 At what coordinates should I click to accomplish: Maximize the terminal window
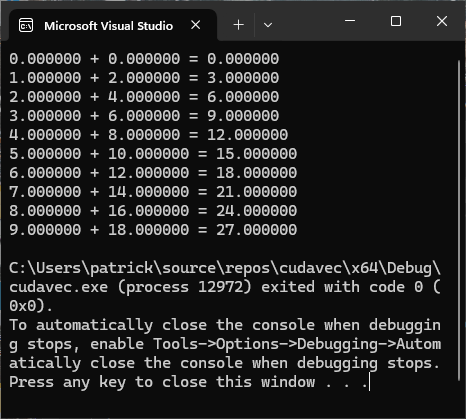point(396,21)
